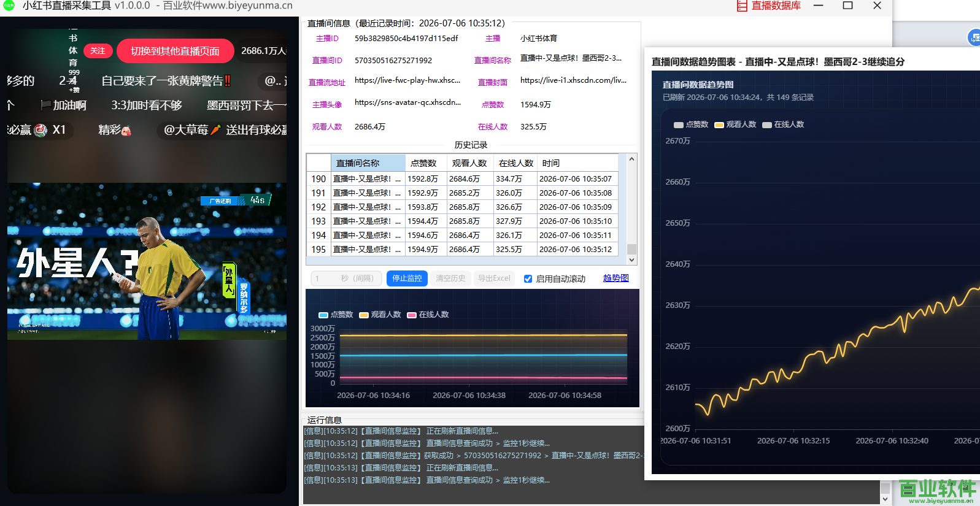Open the 趋势图 trend chart link
This screenshot has height=506, width=980.
tap(615, 278)
